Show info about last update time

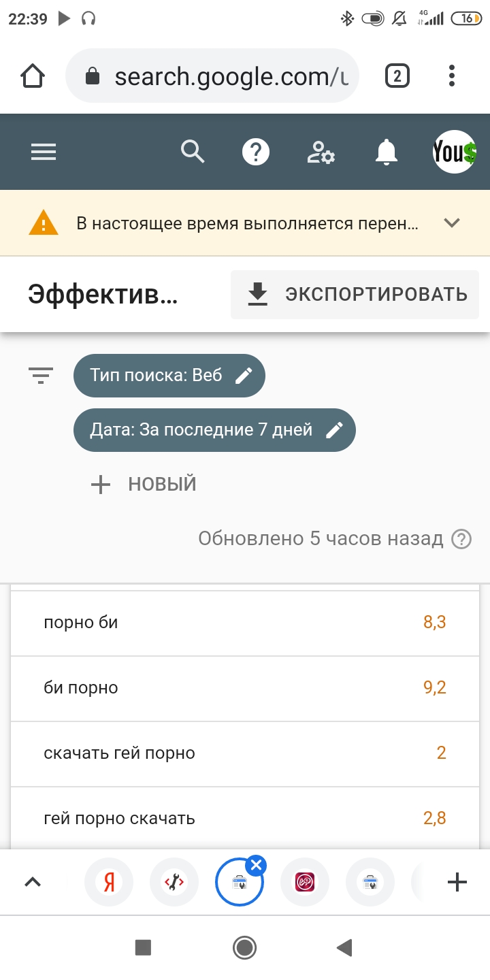tap(461, 539)
